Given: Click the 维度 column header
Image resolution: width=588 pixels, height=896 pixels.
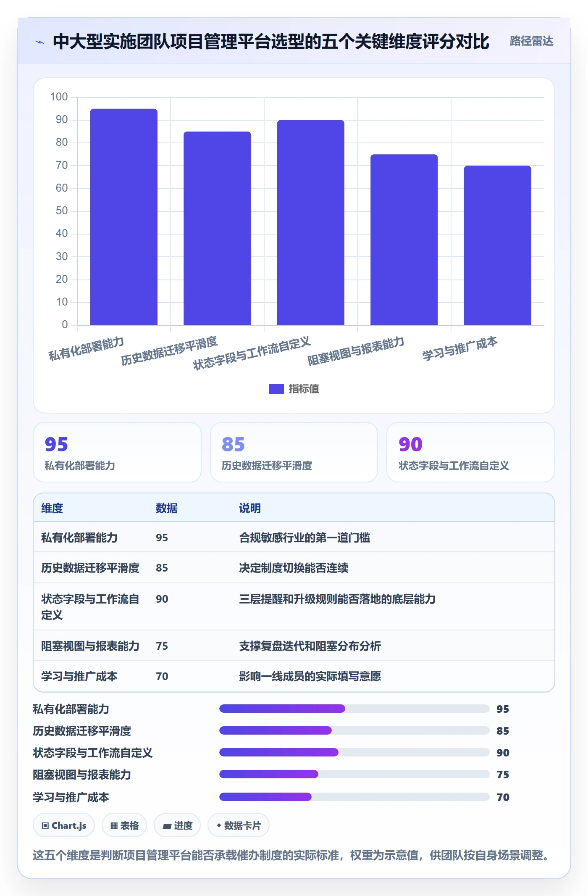Looking at the screenshot, I should tap(52, 509).
